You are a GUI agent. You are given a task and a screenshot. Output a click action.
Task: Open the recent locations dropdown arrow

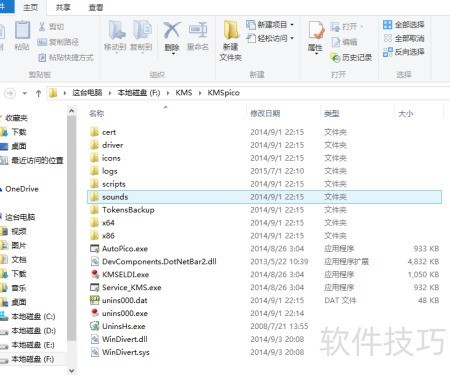point(25,93)
